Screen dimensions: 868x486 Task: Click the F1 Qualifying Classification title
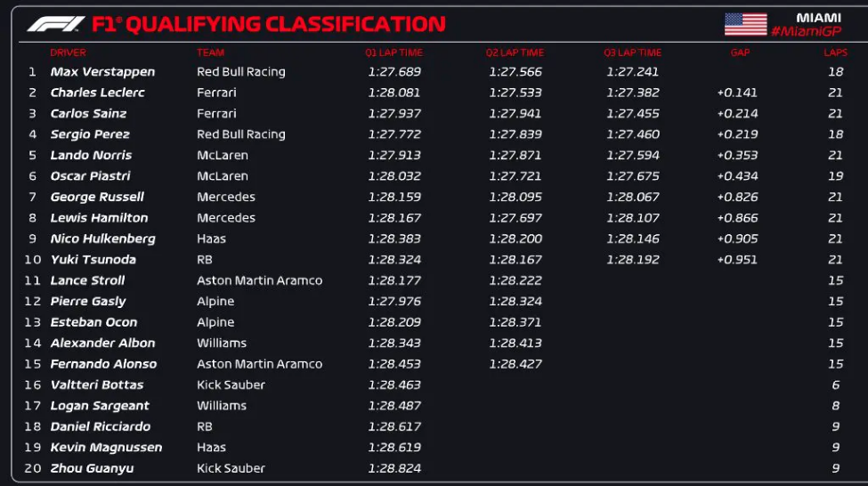pyautogui.click(x=268, y=24)
